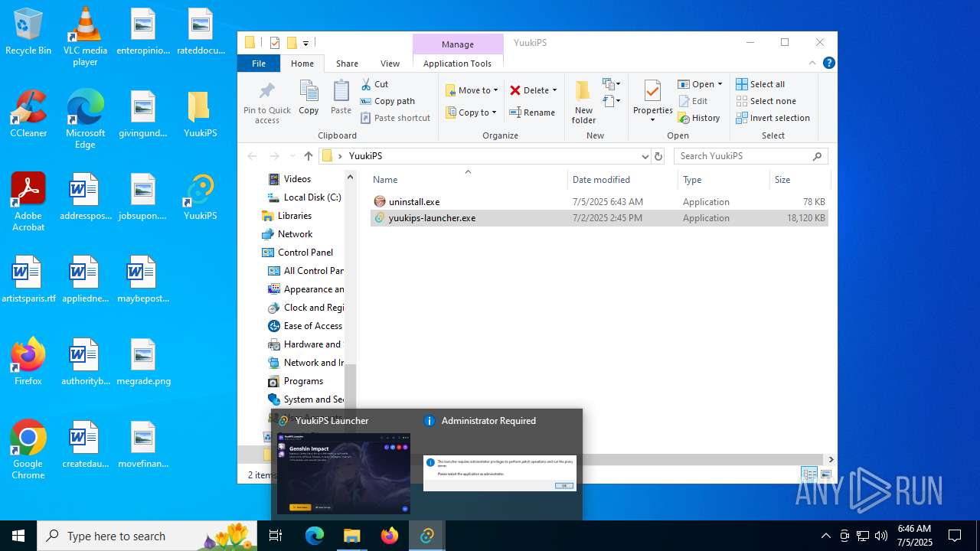Open Administrator Required window thumbnail
The height and width of the screenshot is (551, 980).
(x=499, y=473)
